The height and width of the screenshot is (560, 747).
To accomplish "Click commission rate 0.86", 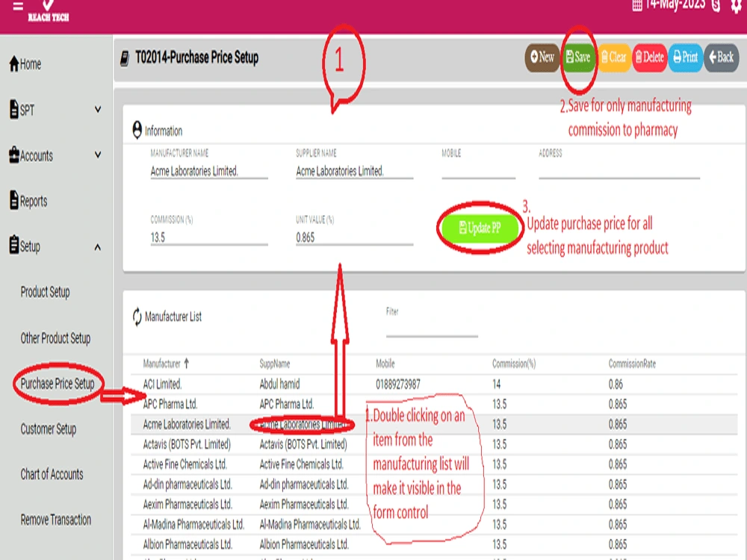I will coord(616,385).
